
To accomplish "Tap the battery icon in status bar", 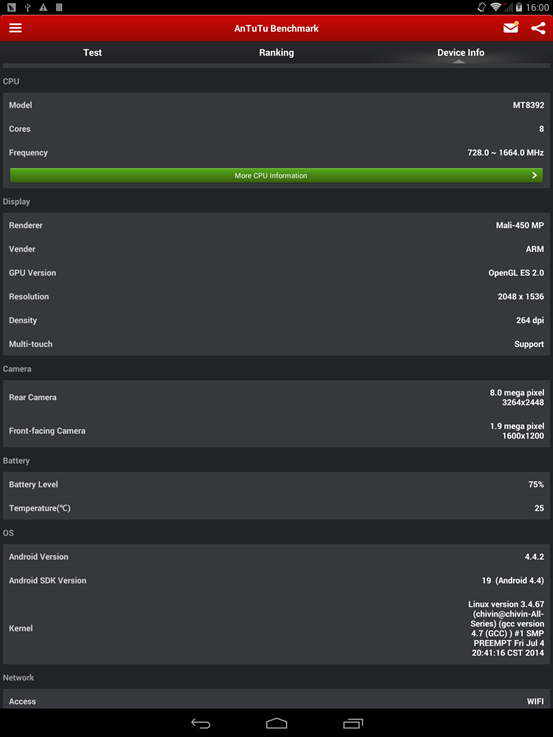I will pyautogui.click(x=519, y=7).
